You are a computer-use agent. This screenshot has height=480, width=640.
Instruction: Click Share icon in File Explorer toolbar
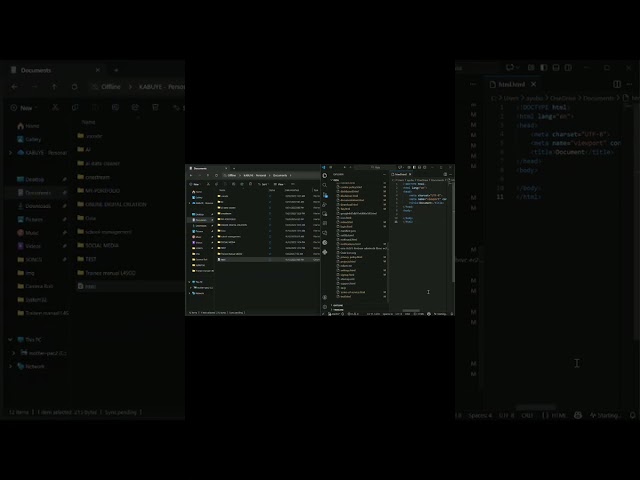[242, 184]
